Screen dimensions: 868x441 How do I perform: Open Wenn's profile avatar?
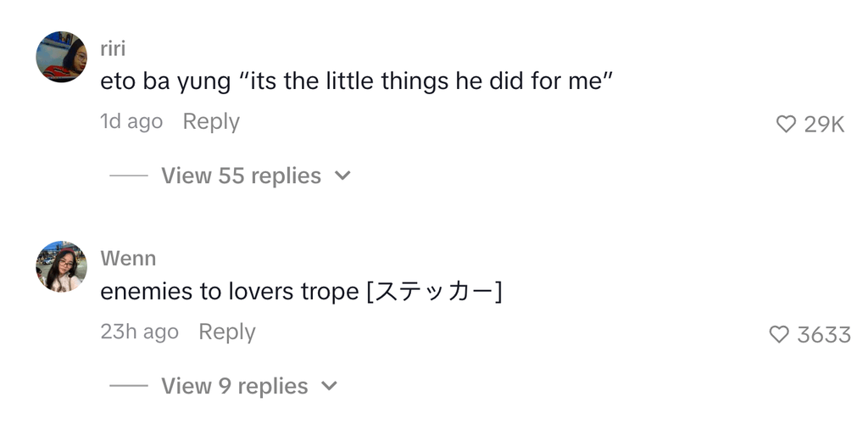(x=61, y=266)
